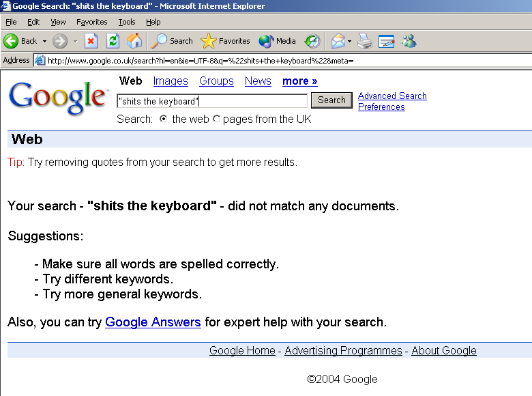Open the Tools menu
The width and height of the screenshot is (532, 396).
pyautogui.click(x=127, y=22)
